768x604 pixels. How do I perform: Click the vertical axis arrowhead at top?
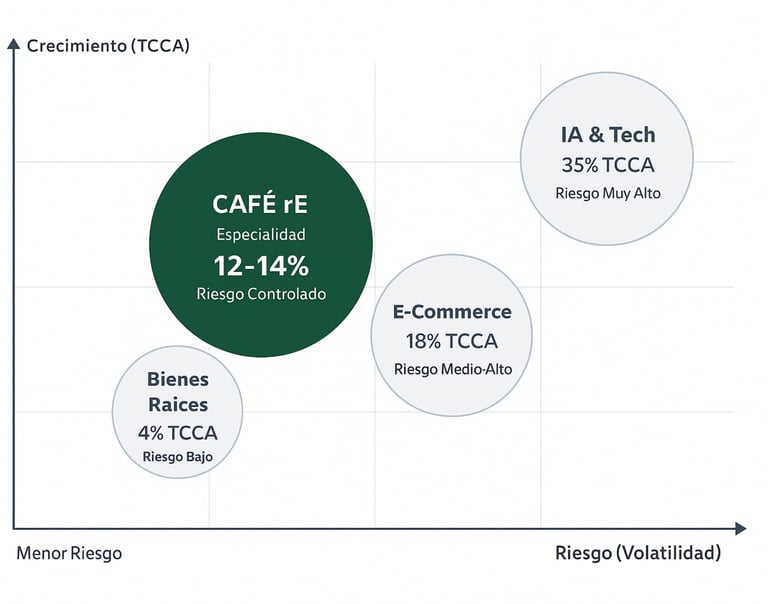[14, 44]
